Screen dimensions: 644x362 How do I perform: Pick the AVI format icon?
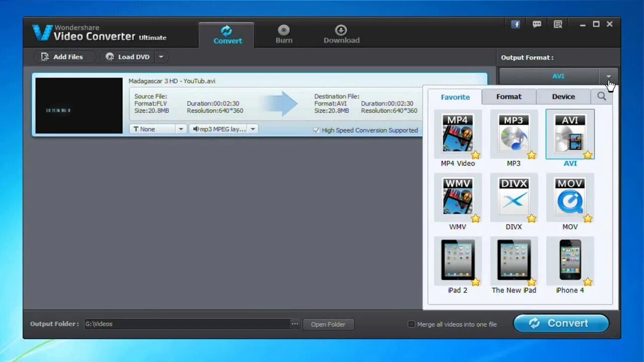coord(570,134)
